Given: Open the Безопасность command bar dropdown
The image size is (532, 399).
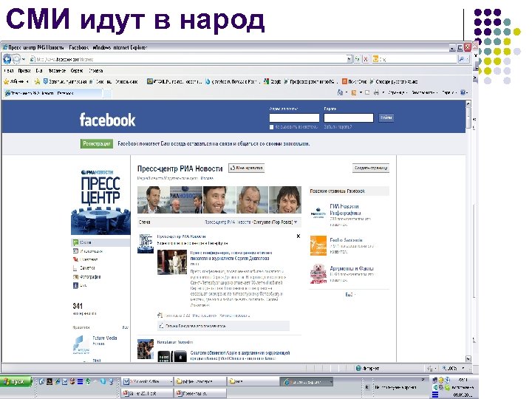Looking at the screenshot, I should (x=424, y=92).
